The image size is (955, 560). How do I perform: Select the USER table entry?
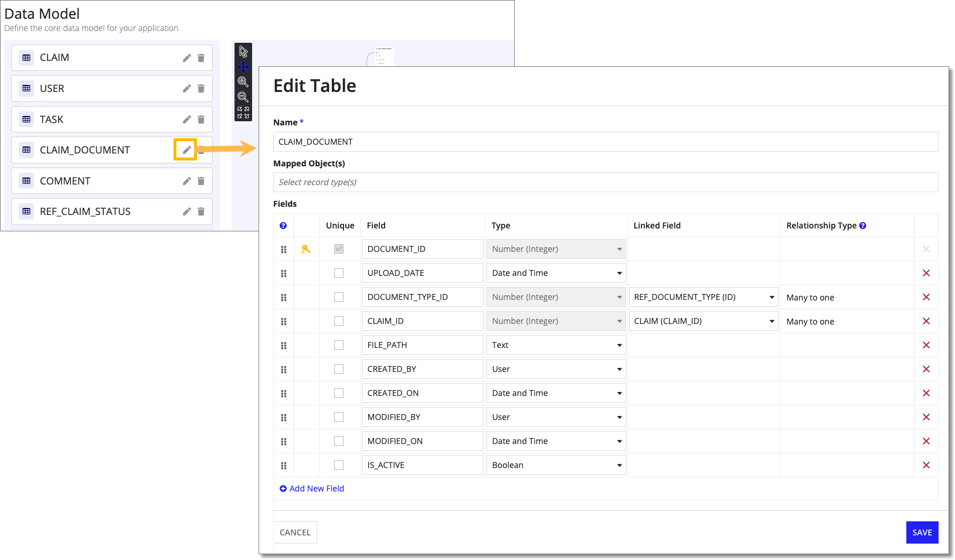(x=111, y=88)
